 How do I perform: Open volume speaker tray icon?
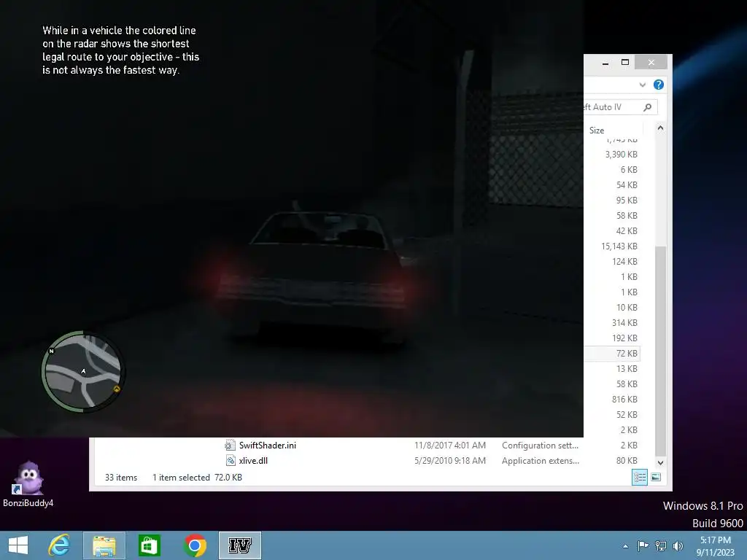(678, 545)
